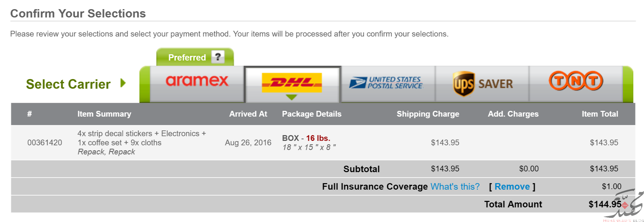
Task: Remove the Full Insurance Coverage
Action: pos(512,187)
